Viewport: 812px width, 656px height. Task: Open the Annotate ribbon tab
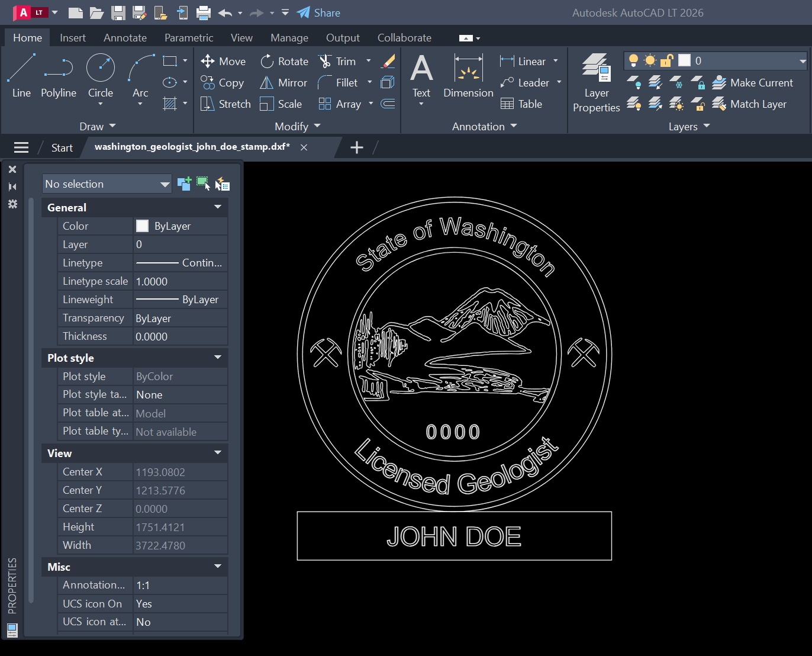click(125, 38)
